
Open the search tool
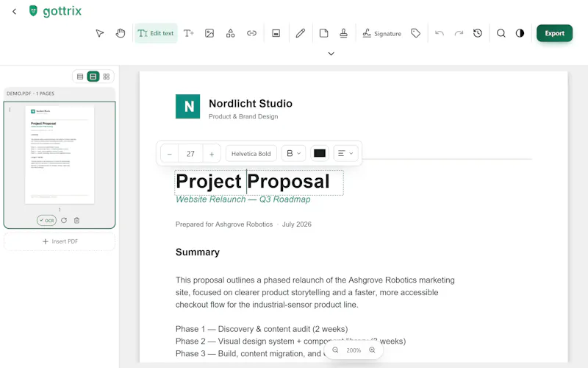[501, 33]
